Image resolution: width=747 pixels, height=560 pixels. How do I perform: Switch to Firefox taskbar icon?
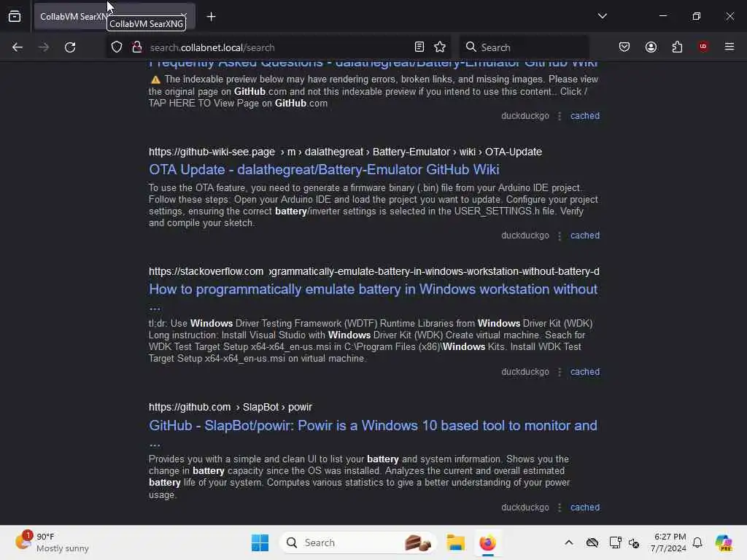tap(487, 542)
